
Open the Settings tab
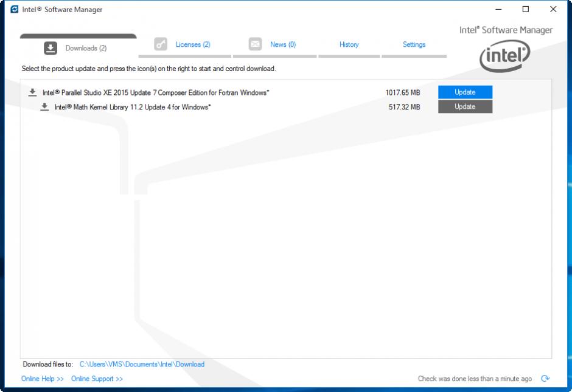(x=414, y=46)
